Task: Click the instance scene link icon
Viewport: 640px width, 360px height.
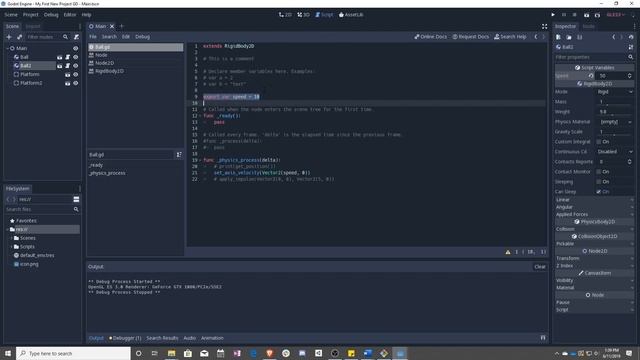Action: coord(20,37)
